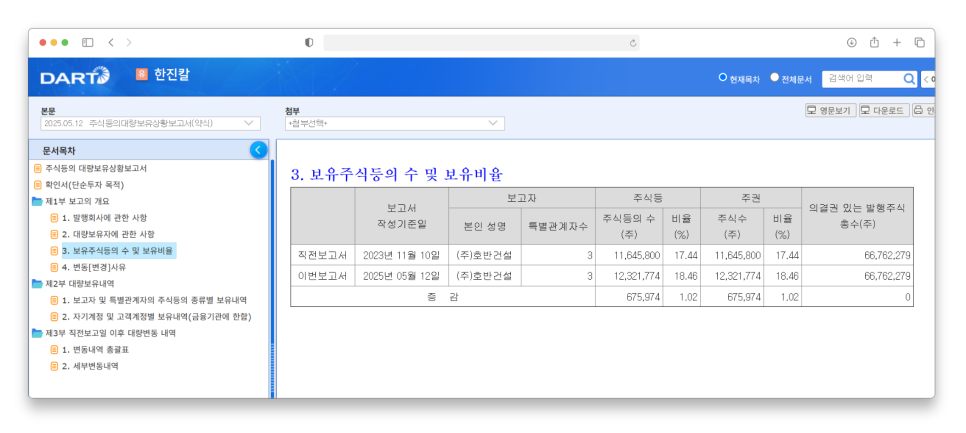Click the 의결권 있는 발행주식 총수(주) column header
966x433 pixels.
click(857, 217)
